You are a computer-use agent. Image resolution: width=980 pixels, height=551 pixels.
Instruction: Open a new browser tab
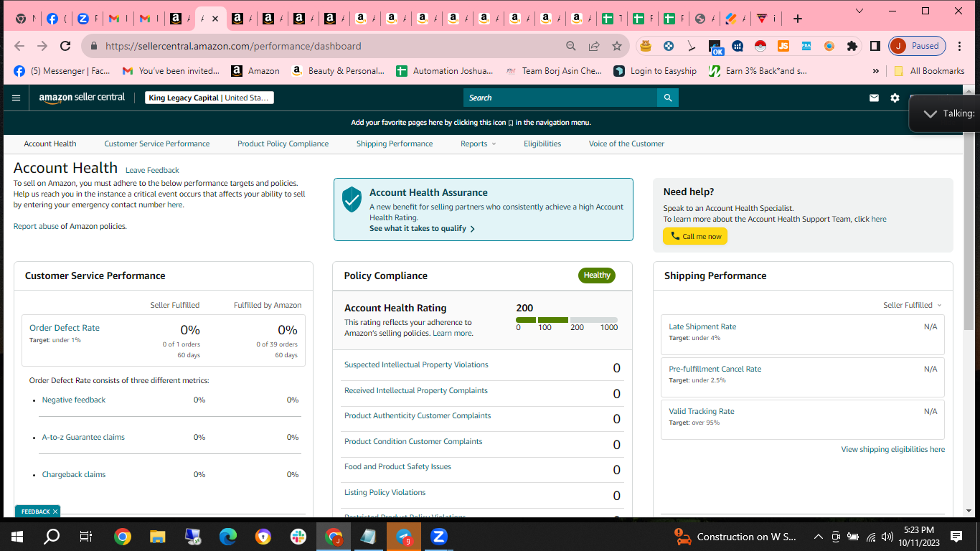[798, 19]
